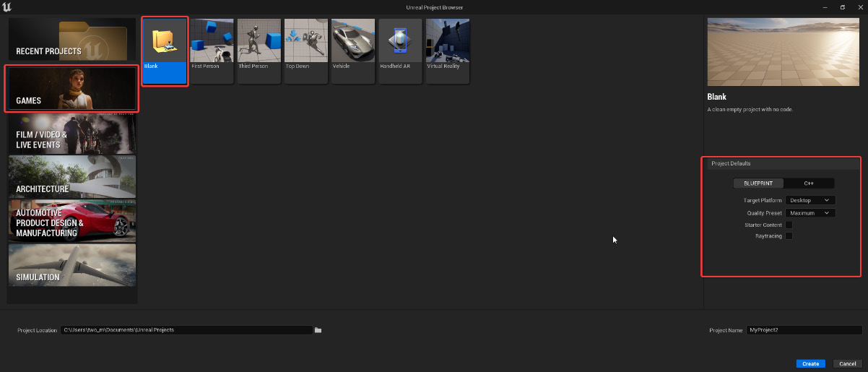Select the Architecture category

[72, 178]
